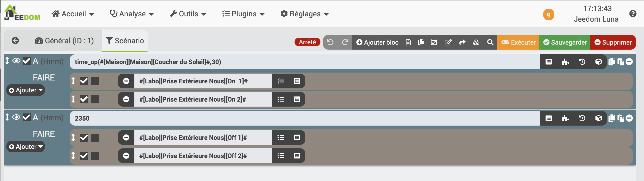Uncheck the enabled checkbox for On 2 action
Viewport: 644px width, 181px height.
(84, 99)
